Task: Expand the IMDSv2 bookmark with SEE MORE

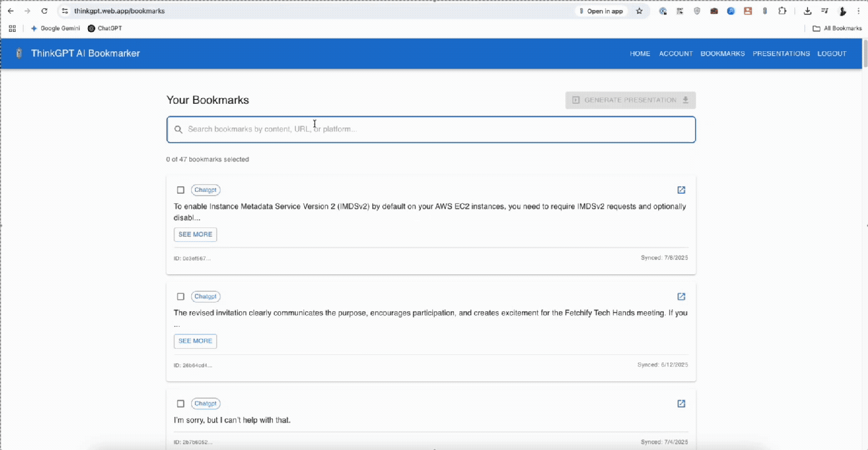Action: click(195, 234)
